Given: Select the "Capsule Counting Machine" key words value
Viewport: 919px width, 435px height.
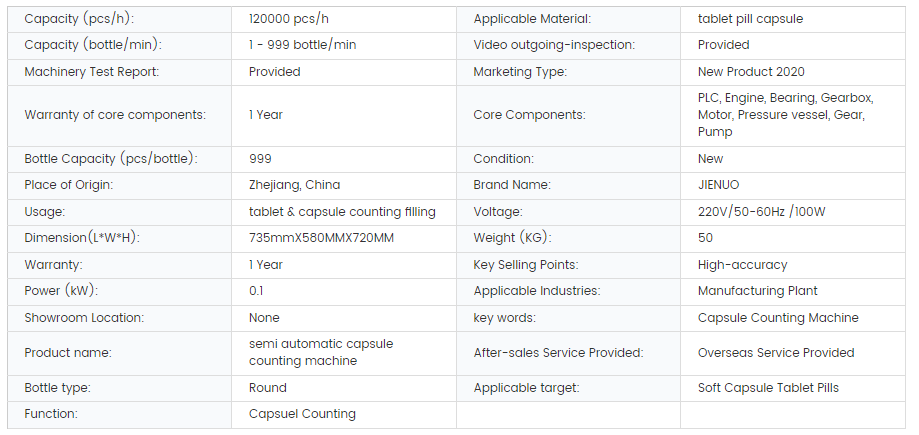Looking at the screenshot, I should (x=778, y=318).
